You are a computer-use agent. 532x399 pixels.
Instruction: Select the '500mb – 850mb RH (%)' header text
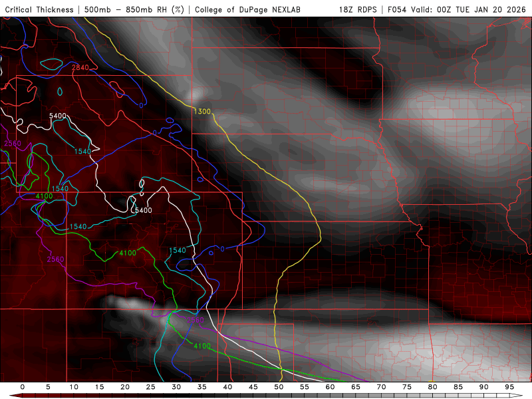click(134, 9)
